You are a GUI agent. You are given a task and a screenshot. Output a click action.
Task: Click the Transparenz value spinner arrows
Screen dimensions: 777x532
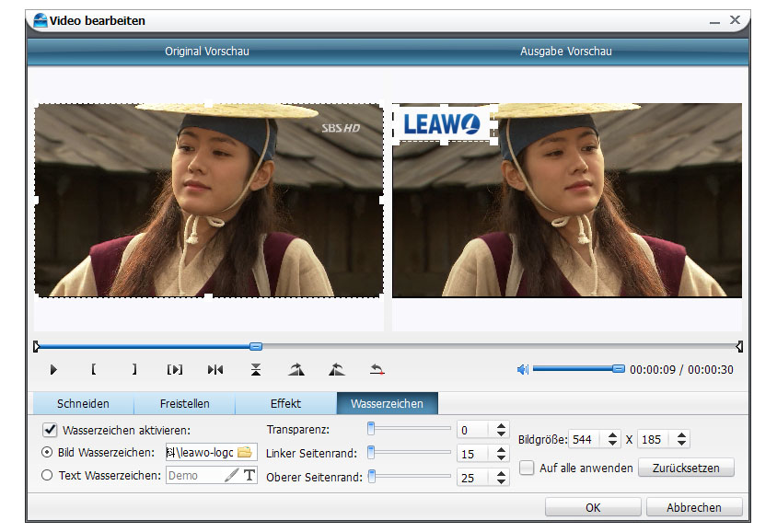(501, 430)
